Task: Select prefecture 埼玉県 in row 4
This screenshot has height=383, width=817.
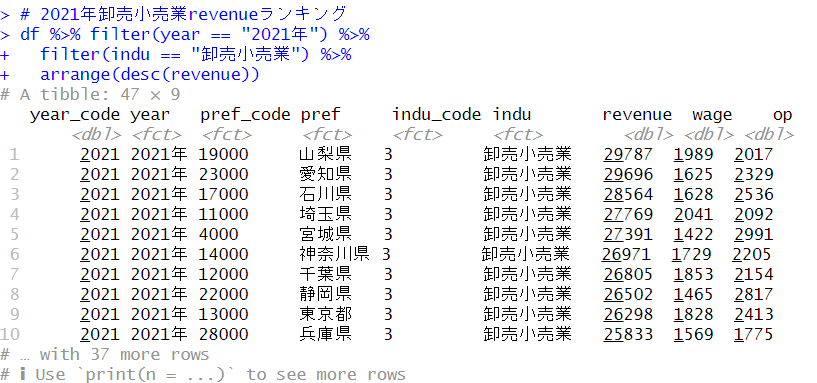Action: 325,214
